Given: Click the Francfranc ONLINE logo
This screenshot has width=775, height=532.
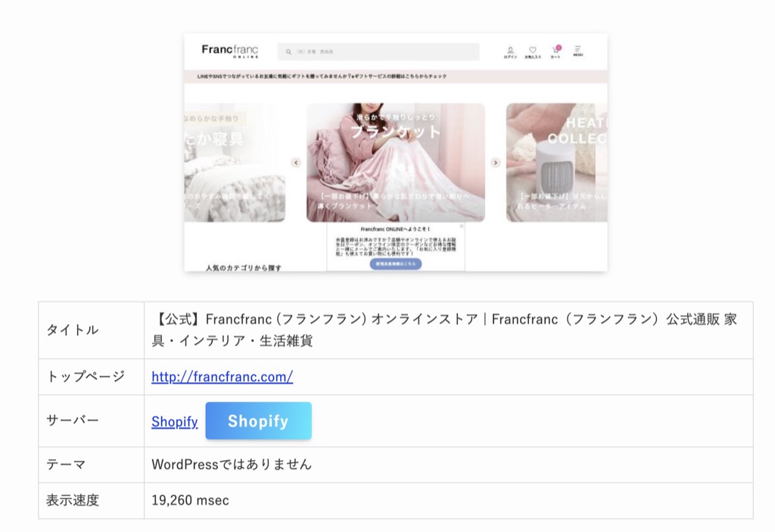Looking at the screenshot, I should (230, 51).
